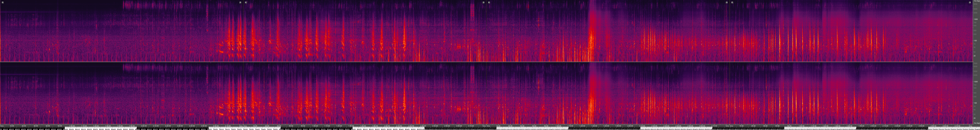This screenshot has width=980, height=130.
Task: Pick the fourth clip's fade-out handle
Action: (x=969, y=2)
